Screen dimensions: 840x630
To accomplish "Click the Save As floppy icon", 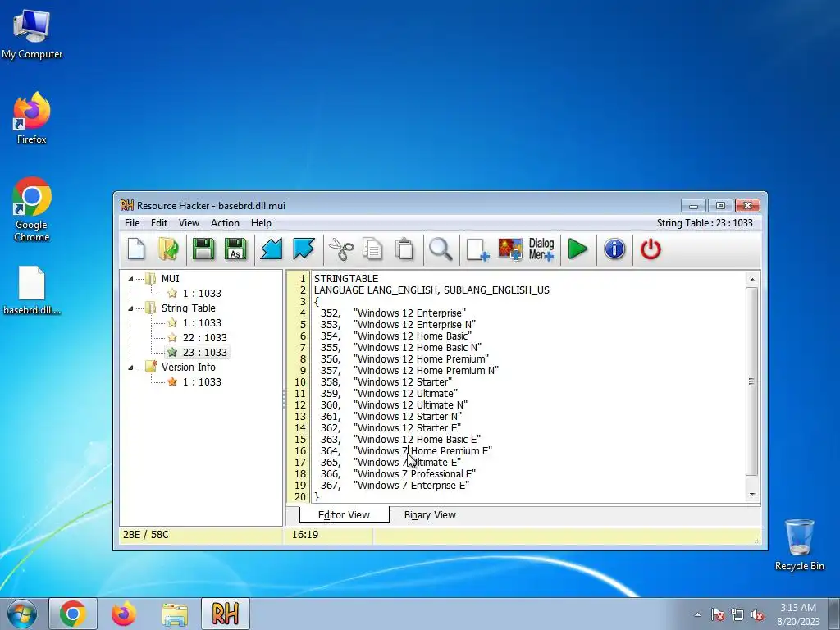I will point(235,249).
